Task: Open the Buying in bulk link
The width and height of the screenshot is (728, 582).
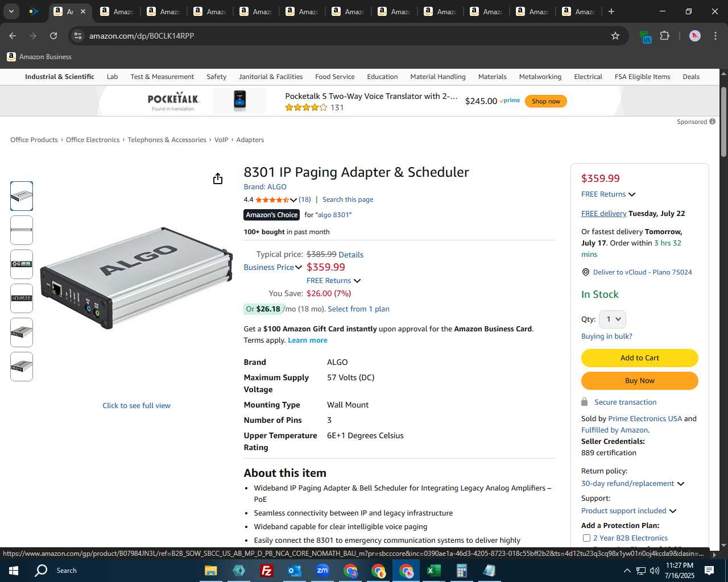Action: tap(607, 336)
